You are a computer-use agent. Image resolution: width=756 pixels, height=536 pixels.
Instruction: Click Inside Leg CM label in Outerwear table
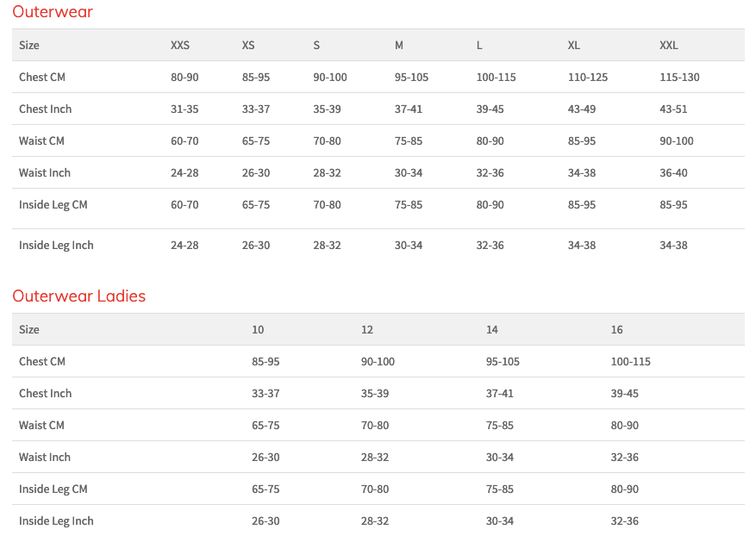53,205
